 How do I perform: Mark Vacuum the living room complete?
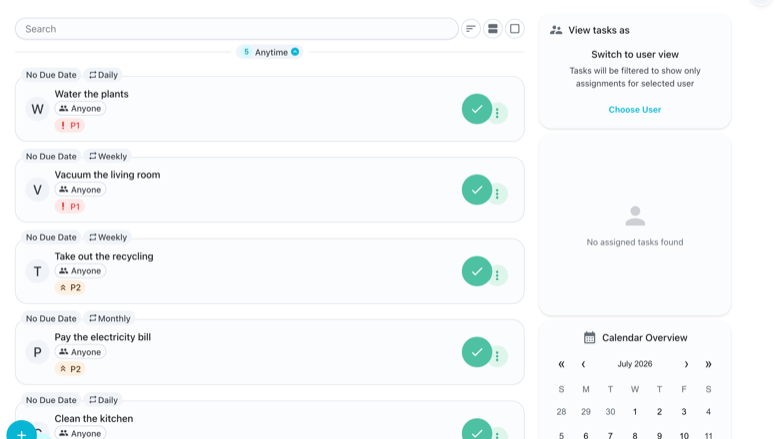click(x=477, y=189)
